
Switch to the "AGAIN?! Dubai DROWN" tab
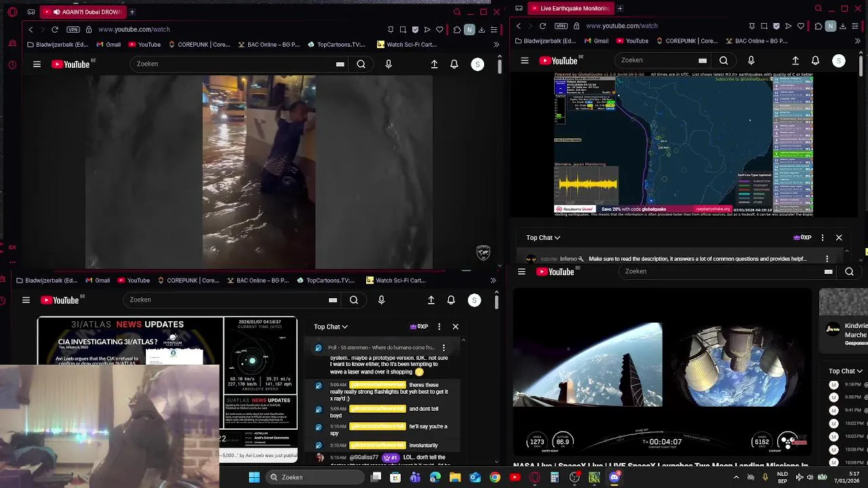[82, 12]
